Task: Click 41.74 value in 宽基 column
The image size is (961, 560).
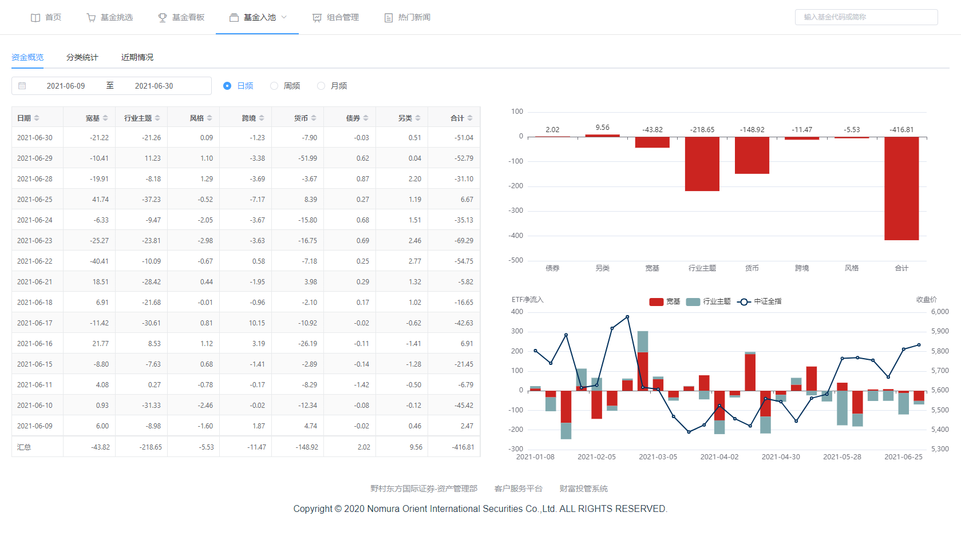Action: click(100, 200)
